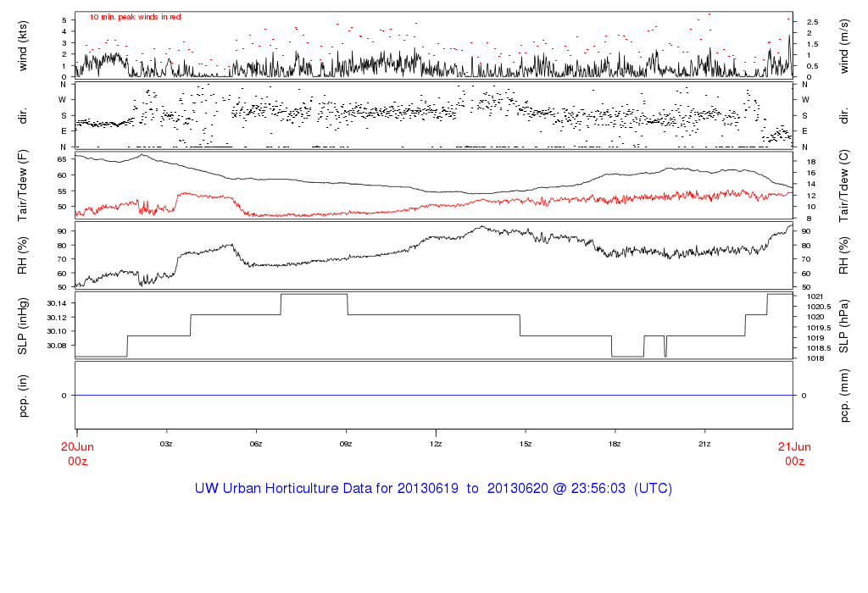Click the '16' Celsius tick value
This screenshot has height=593, width=868.
coord(811,173)
